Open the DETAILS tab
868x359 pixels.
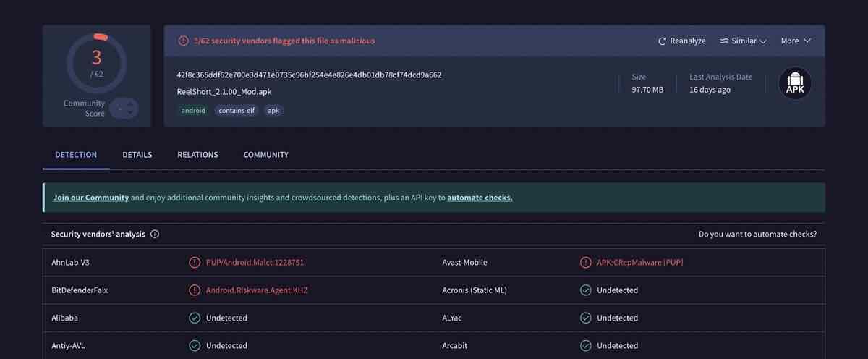(x=137, y=155)
